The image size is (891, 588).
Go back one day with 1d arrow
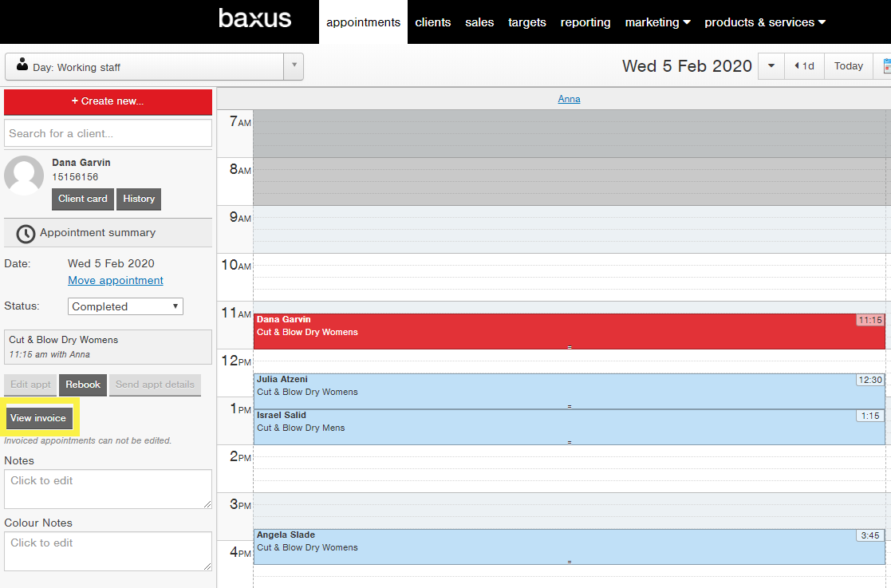point(804,66)
